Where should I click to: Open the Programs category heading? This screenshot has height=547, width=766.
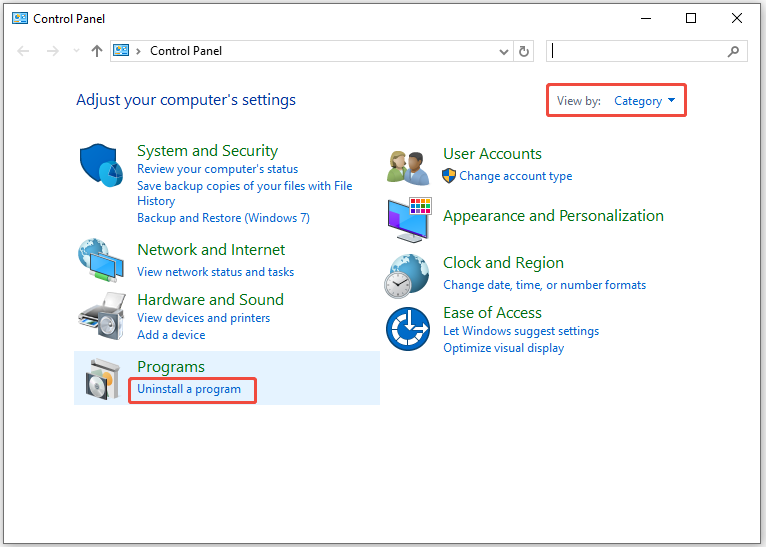pos(171,367)
